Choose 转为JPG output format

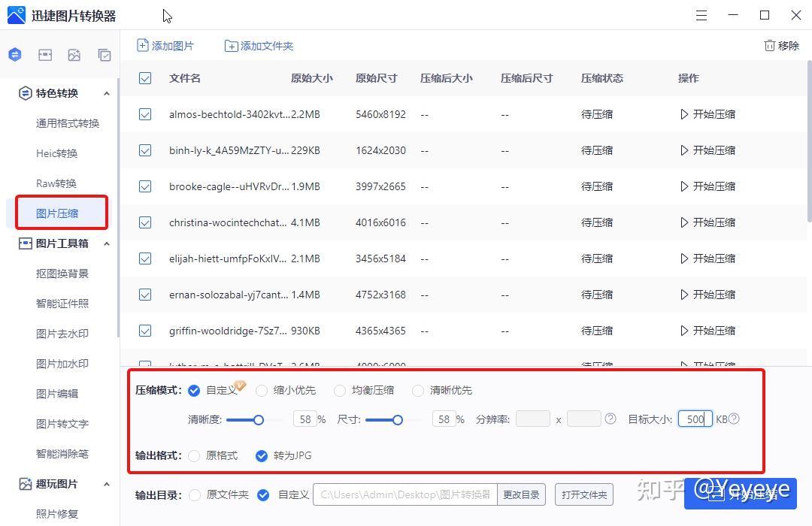[x=262, y=455]
